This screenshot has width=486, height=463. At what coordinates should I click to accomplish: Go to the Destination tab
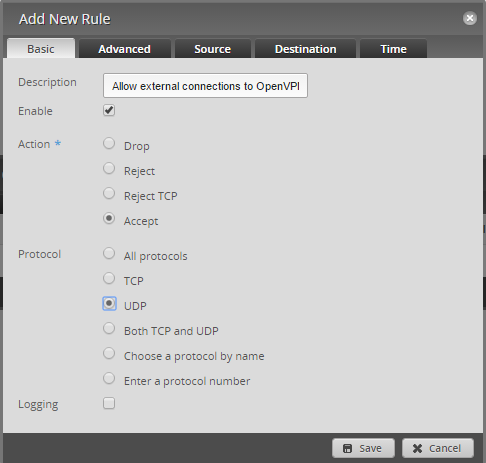tap(305, 49)
